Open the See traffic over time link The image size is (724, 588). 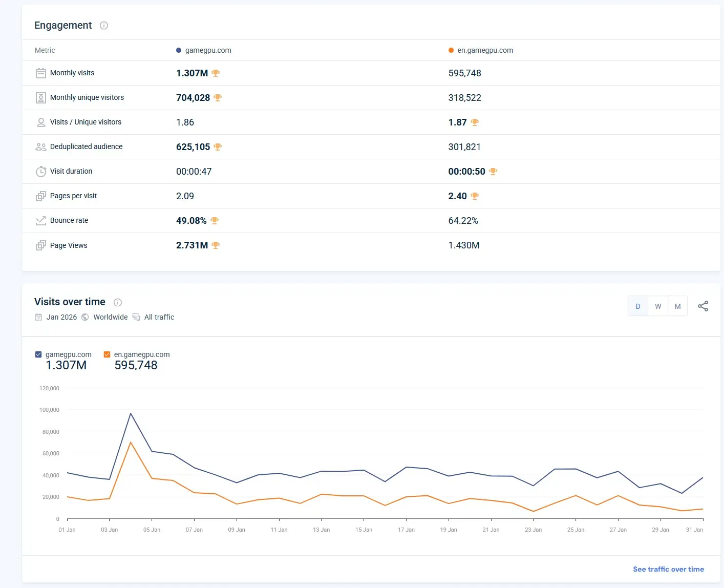coord(668,569)
